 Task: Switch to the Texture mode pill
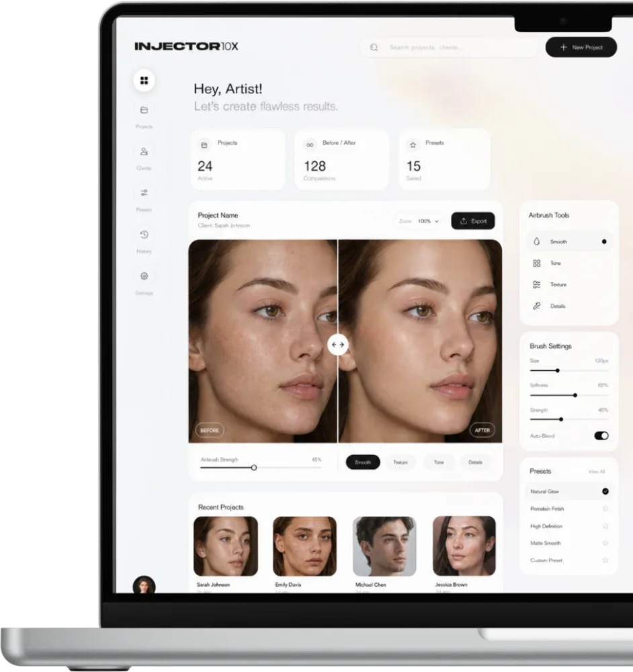click(400, 462)
